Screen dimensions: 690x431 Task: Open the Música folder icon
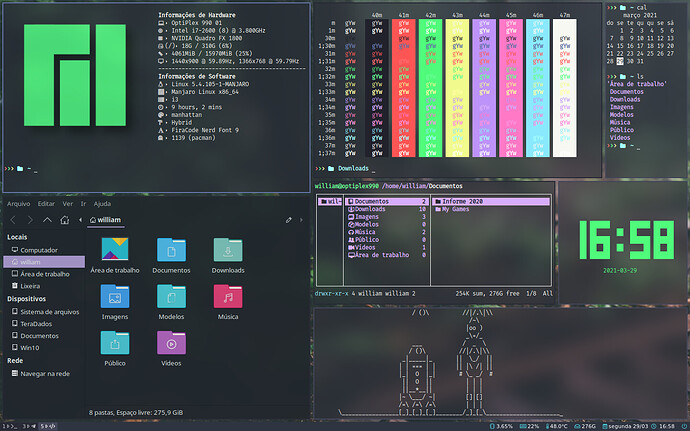228,296
